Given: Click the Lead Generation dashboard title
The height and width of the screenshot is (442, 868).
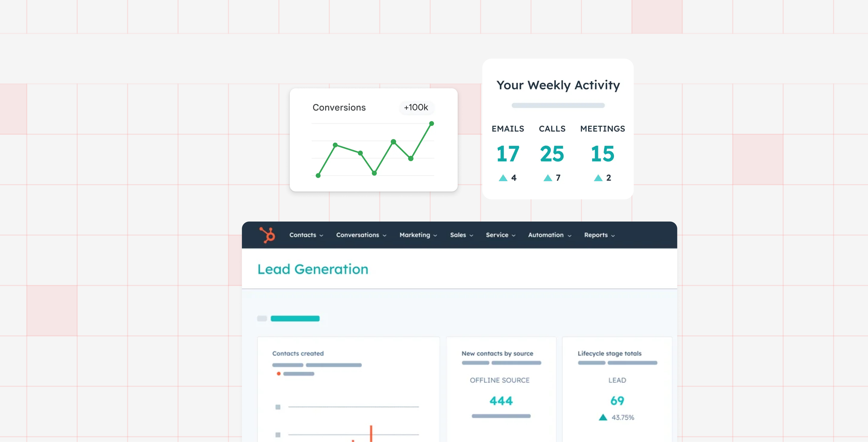Looking at the screenshot, I should click(313, 269).
